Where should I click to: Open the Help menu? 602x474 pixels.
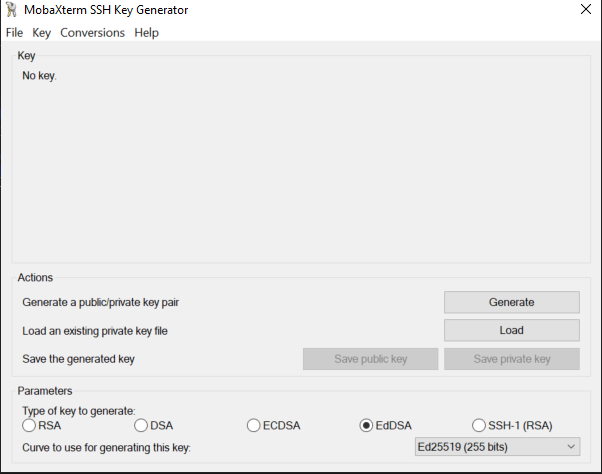tap(146, 33)
